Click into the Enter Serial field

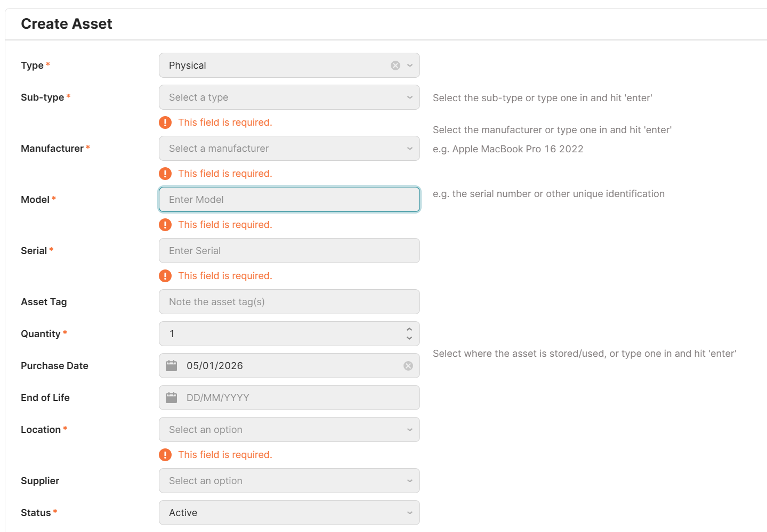289,251
